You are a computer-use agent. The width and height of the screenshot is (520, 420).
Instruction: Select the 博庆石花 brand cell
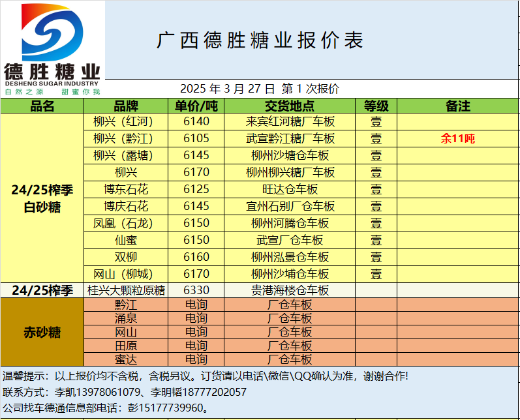126,206
